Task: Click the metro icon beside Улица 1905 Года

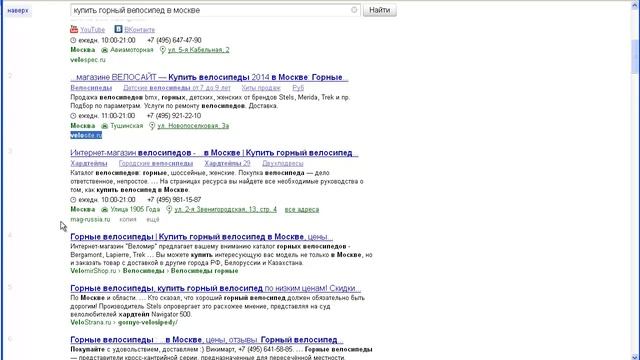Action: (x=104, y=209)
